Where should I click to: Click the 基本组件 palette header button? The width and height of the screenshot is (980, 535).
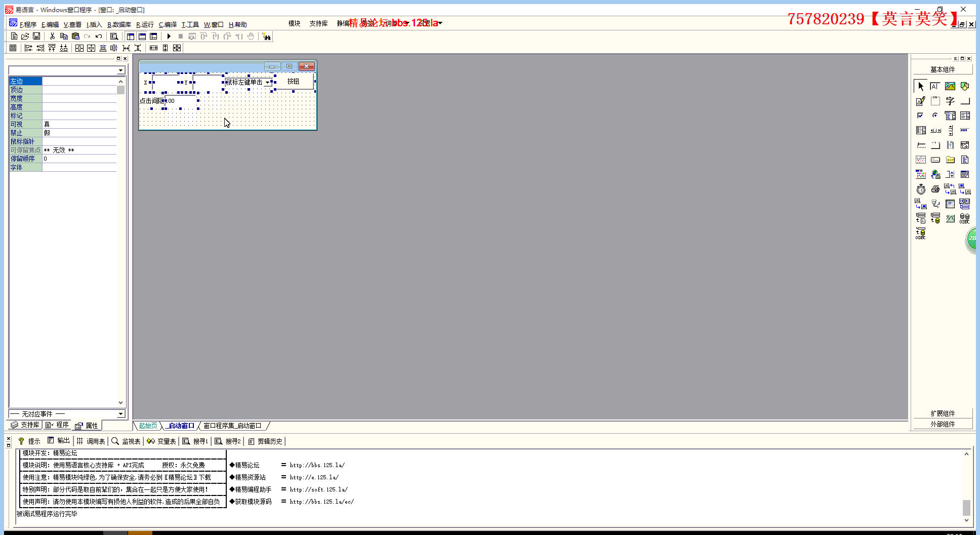[x=943, y=69]
